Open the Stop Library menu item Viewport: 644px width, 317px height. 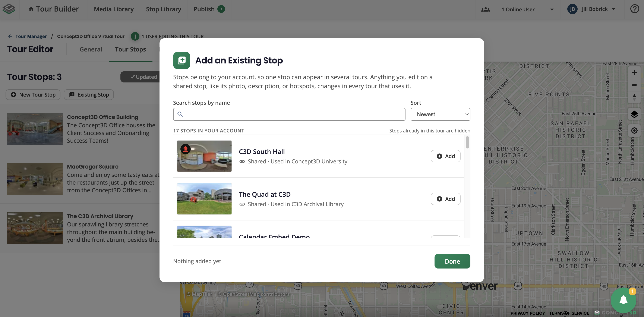pos(164,9)
